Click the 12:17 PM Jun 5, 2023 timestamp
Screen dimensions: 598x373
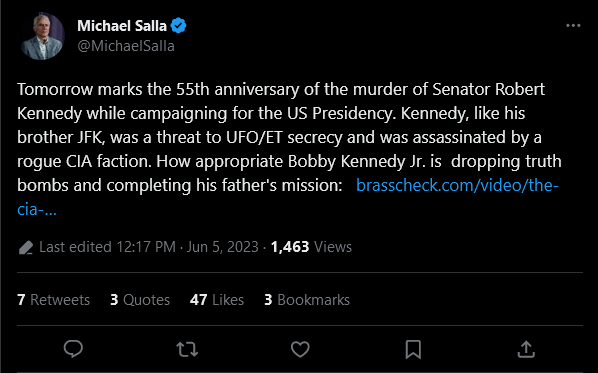(187, 247)
